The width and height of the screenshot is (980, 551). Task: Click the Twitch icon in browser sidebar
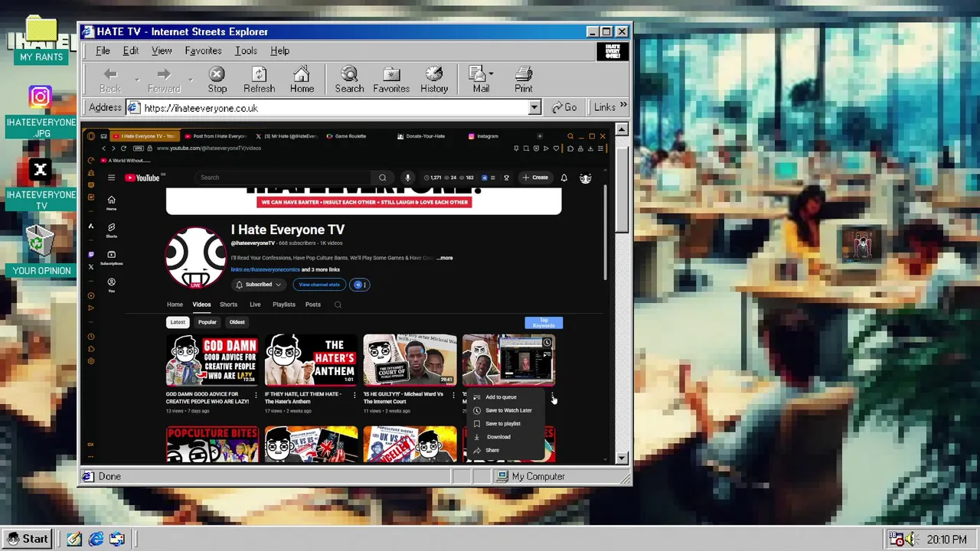(91, 254)
